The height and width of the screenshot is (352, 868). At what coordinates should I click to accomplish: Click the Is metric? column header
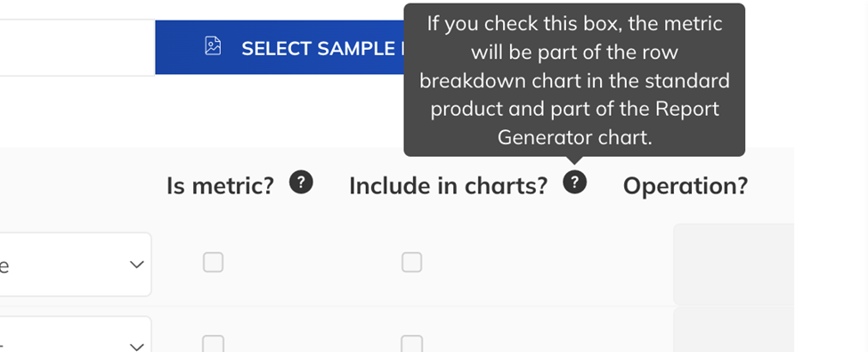click(220, 185)
